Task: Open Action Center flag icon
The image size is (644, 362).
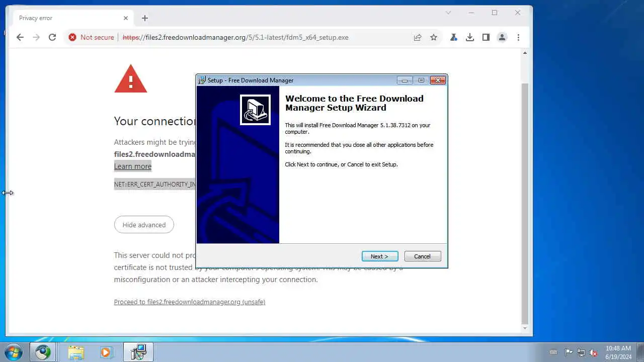Action: [569, 352]
